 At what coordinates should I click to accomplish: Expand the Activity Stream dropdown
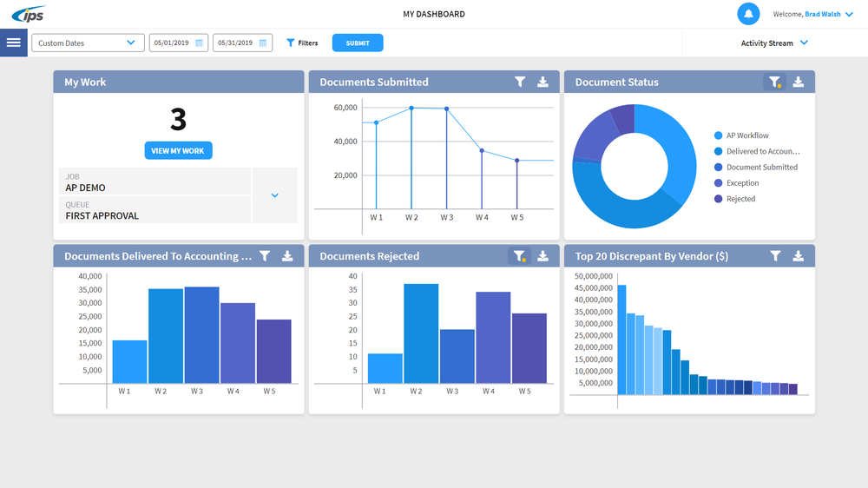[774, 43]
